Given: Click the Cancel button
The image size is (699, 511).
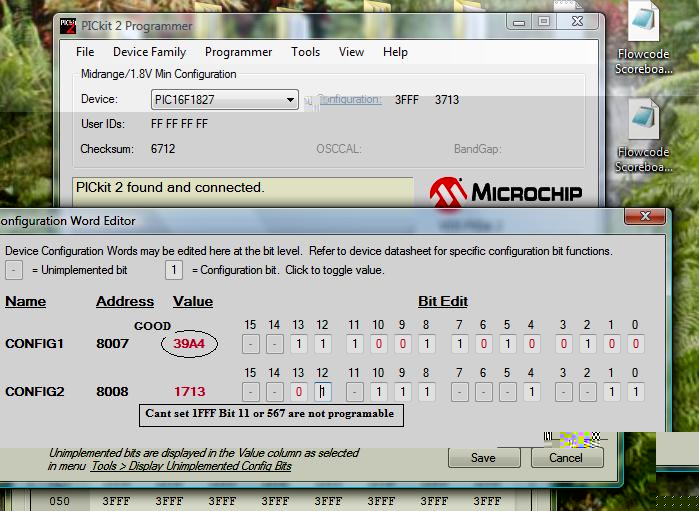Looking at the screenshot, I should [x=566, y=458].
